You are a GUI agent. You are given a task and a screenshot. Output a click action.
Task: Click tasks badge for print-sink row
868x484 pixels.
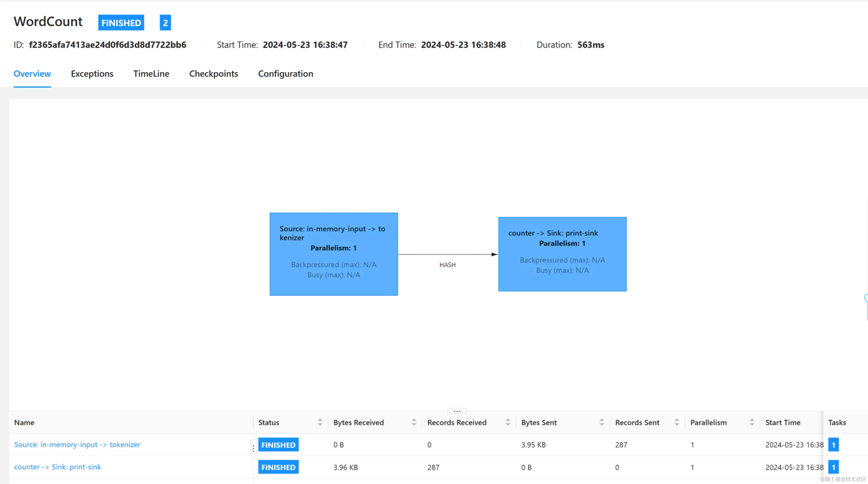click(833, 467)
